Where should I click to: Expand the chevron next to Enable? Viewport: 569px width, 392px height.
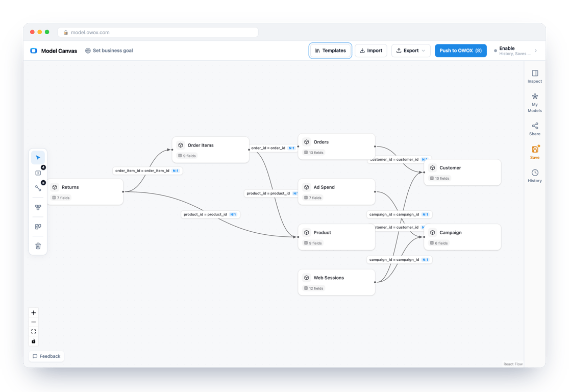click(x=536, y=51)
